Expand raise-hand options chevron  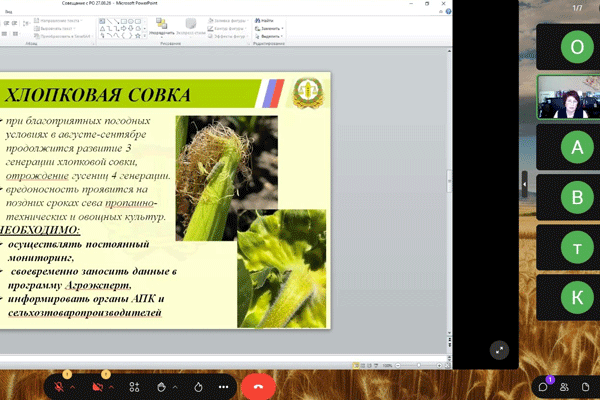(x=175, y=387)
